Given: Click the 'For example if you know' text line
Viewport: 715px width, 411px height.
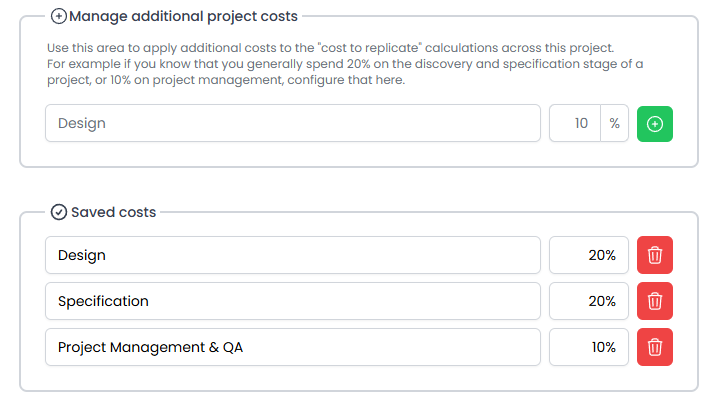Looking at the screenshot, I should tap(344, 64).
